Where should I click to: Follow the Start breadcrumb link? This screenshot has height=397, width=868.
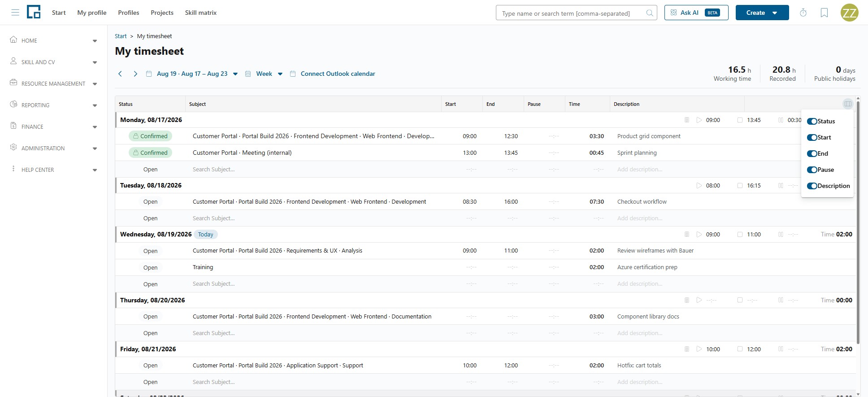(121, 36)
